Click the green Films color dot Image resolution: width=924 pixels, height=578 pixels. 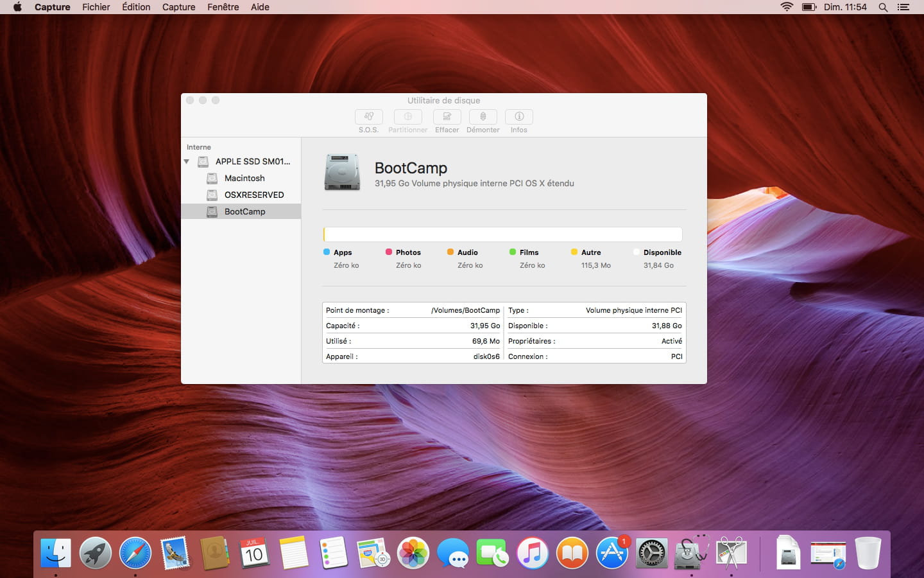tap(513, 252)
